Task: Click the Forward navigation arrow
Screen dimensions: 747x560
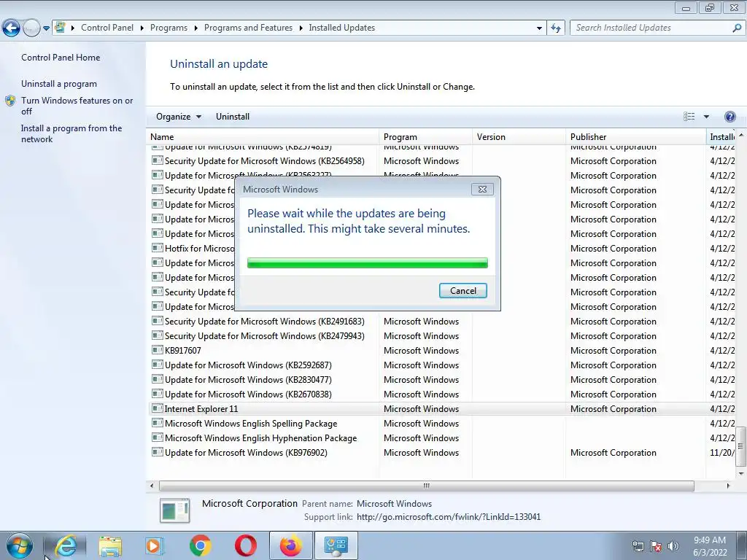Action: click(x=31, y=28)
